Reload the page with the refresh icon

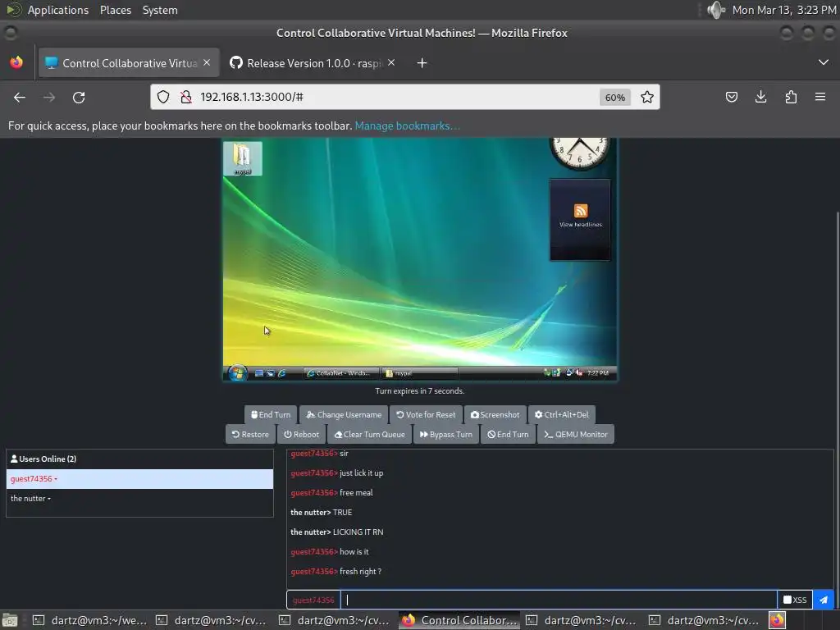[x=79, y=97]
